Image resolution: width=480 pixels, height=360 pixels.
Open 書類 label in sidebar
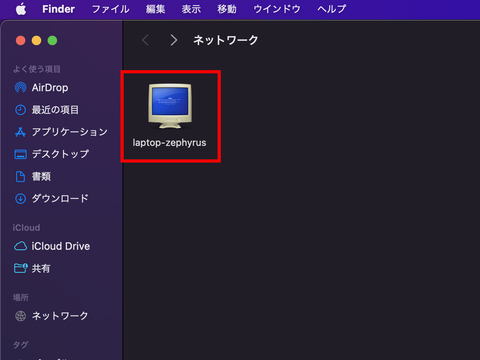pyautogui.click(x=41, y=176)
